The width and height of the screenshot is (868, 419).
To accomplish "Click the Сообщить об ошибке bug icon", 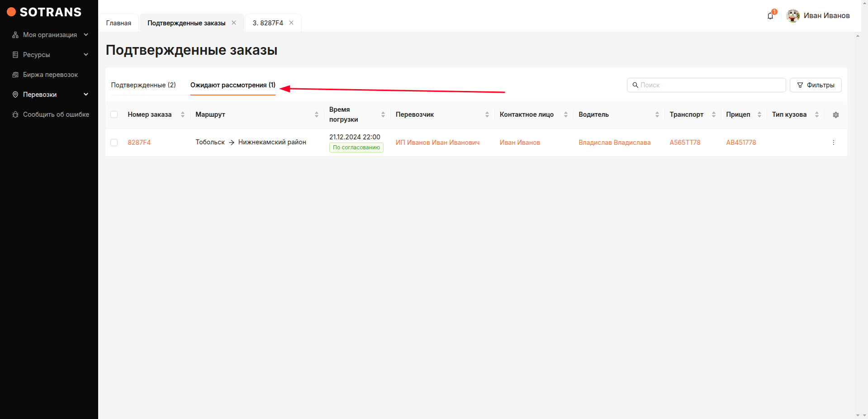I will point(15,114).
